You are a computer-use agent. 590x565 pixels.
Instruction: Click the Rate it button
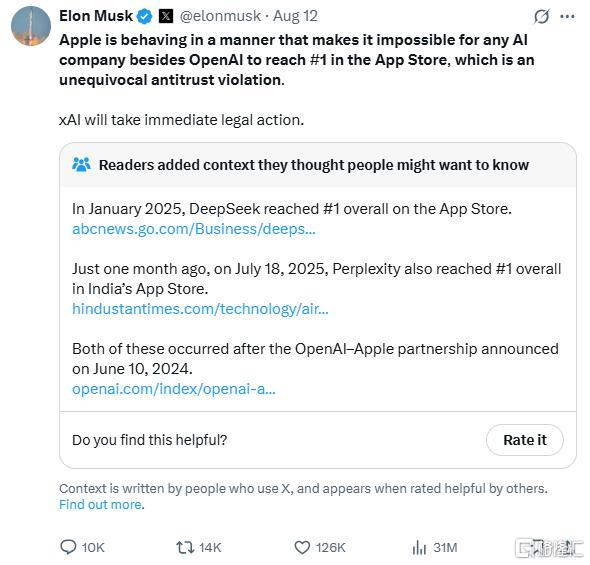(525, 440)
